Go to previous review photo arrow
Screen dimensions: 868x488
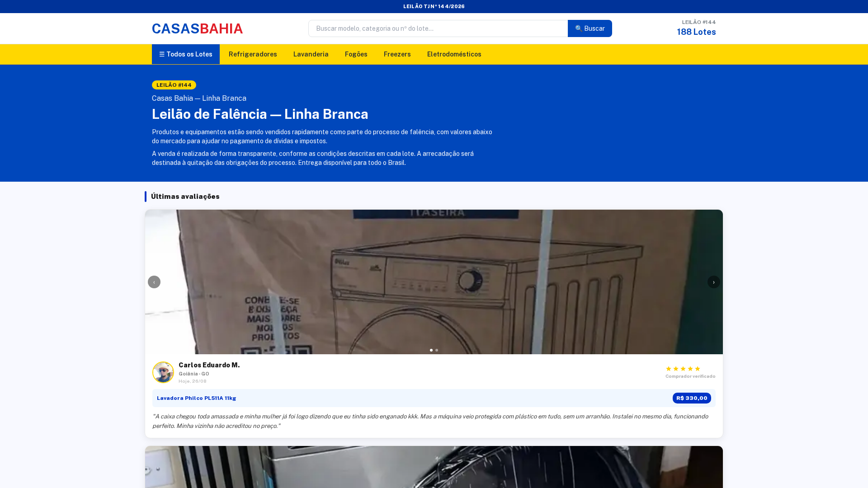click(x=154, y=282)
